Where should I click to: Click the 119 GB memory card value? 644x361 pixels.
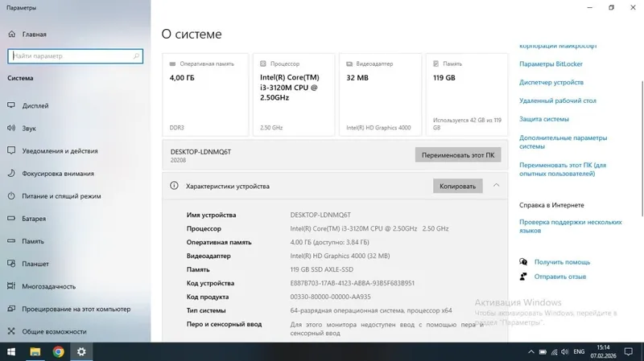click(x=444, y=77)
